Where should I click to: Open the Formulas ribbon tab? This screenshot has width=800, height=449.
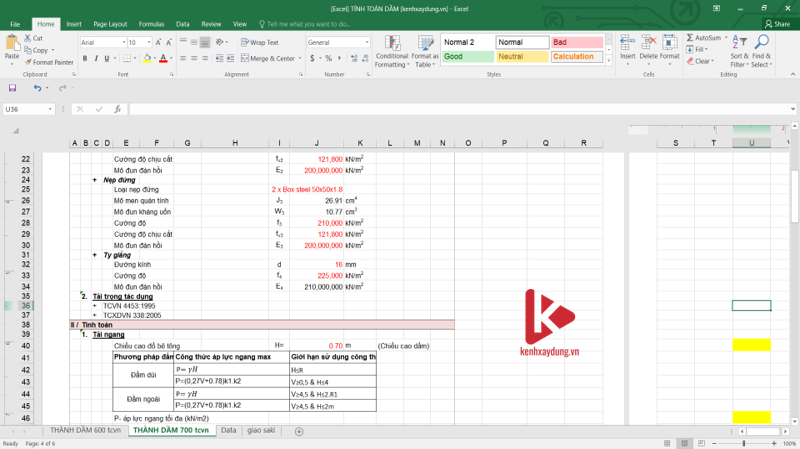(x=151, y=23)
